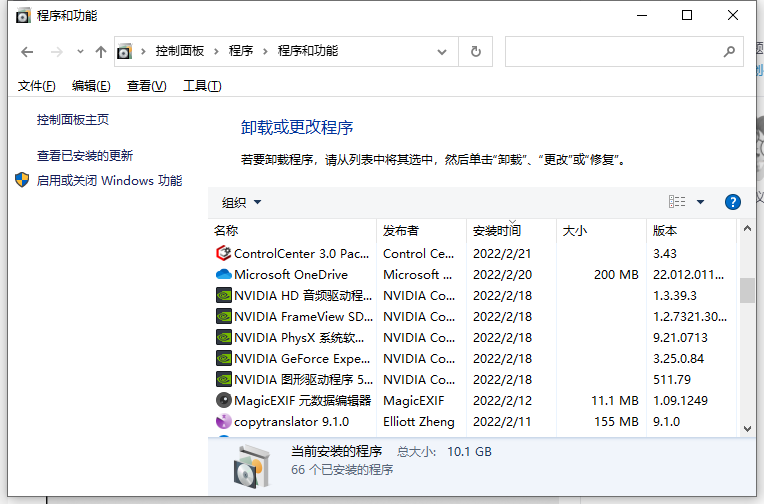The height and width of the screenshot is (504, 764).
Task: Select the Microsoft OneDrive cloud icon
Action: pos(223,274)
